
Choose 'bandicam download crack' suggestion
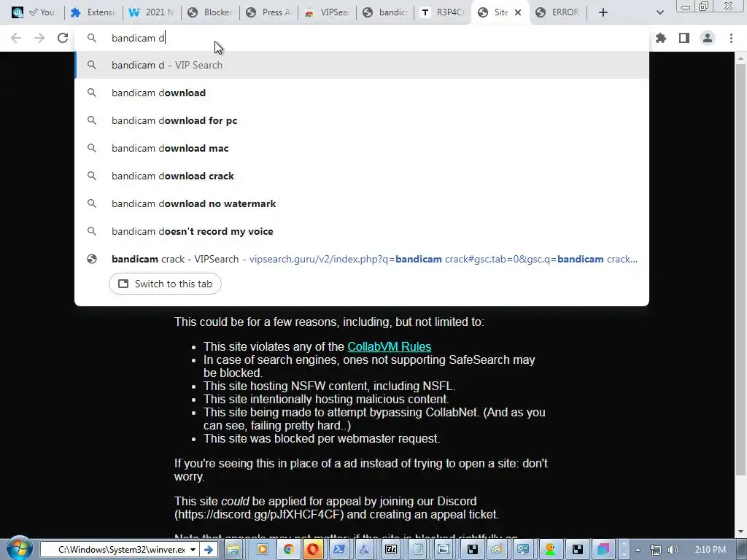[x=362, y=176]
